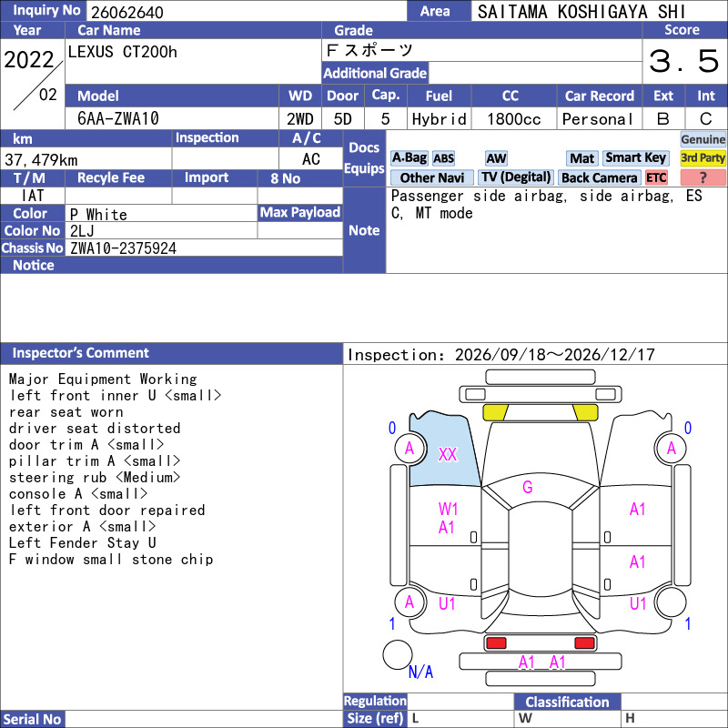
Task: Click the Smart Key badge
Action: click(636, 157)
